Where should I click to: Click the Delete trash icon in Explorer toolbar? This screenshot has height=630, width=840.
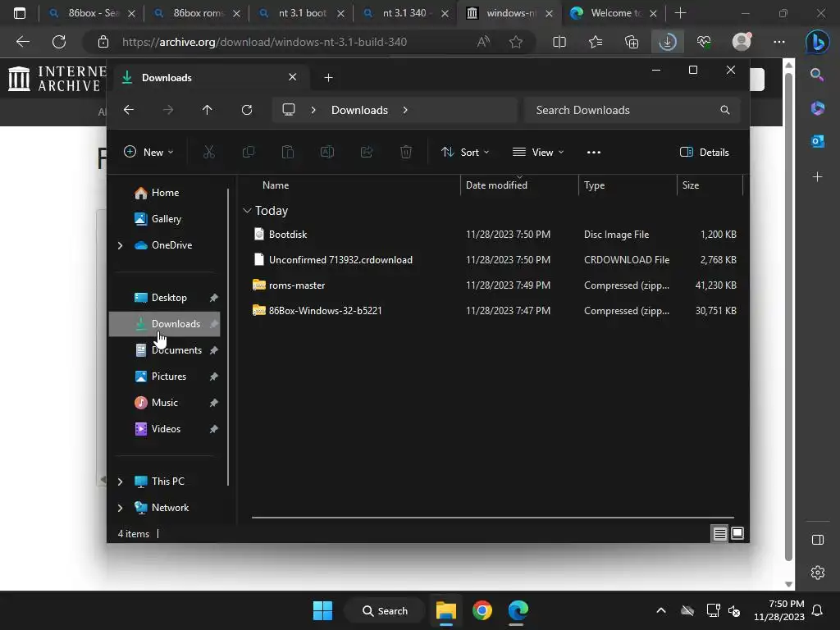(x=406, y=152)
